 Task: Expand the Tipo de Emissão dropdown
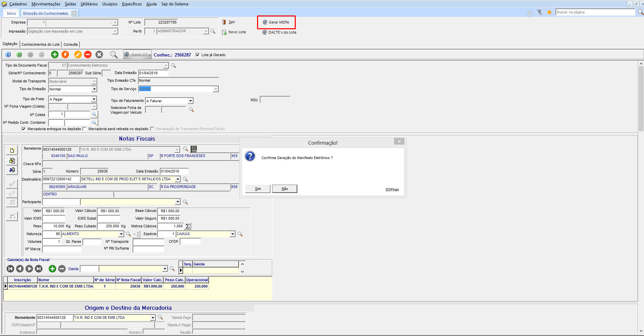[94, 89]
